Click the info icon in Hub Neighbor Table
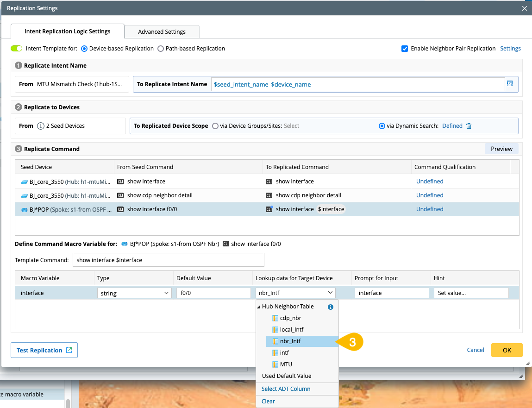The image size is (532, 408). click(331, 307)
